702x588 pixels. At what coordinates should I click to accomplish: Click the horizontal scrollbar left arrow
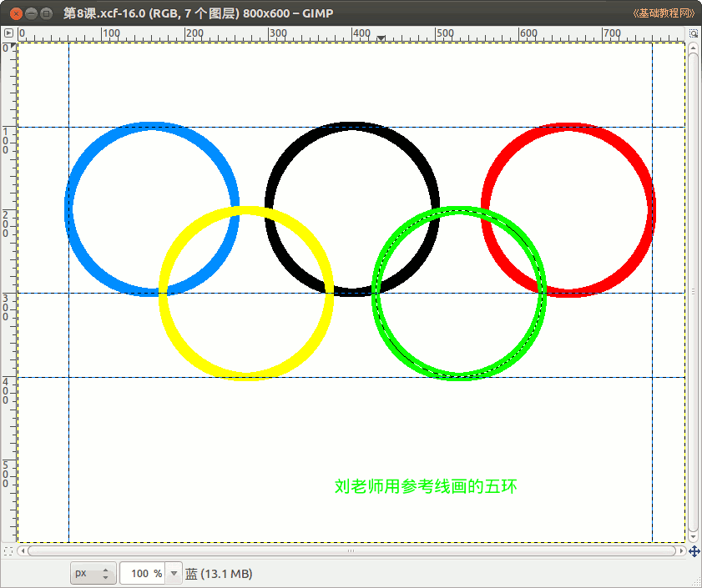[x=23, y=550]
